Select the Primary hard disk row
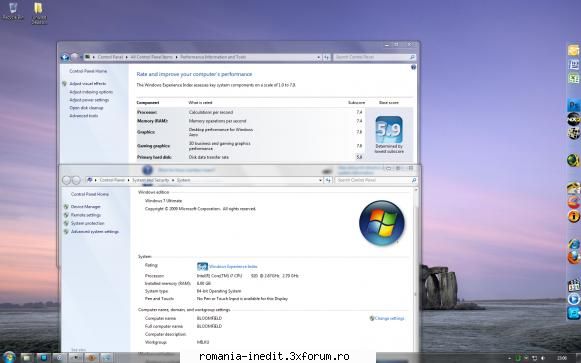 point(250,157)
